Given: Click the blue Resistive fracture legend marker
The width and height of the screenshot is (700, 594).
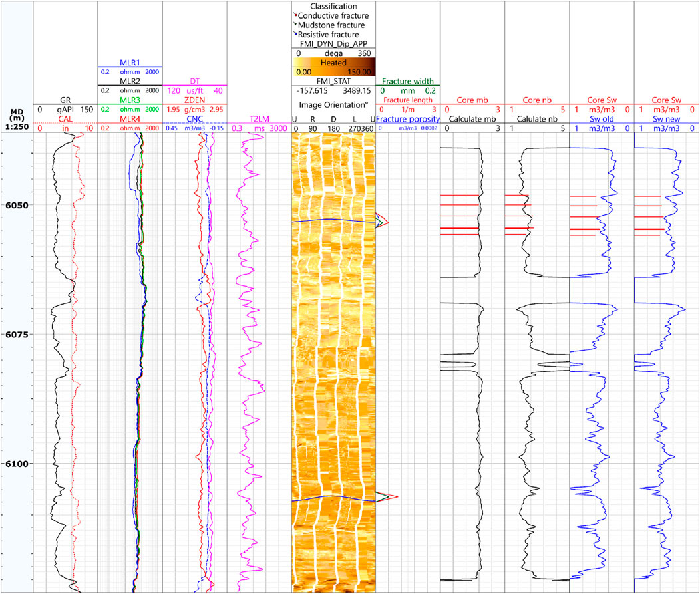Looking at the screenshot, I should click(x=295, y=33).
